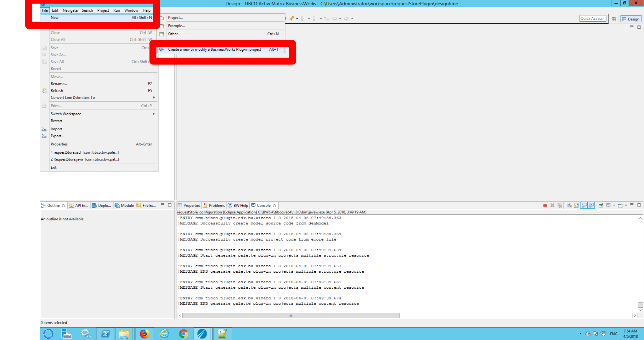This screenshot has height=340, width=644.
Task: Switch to the BW Help tab
Action: (238, 205)
